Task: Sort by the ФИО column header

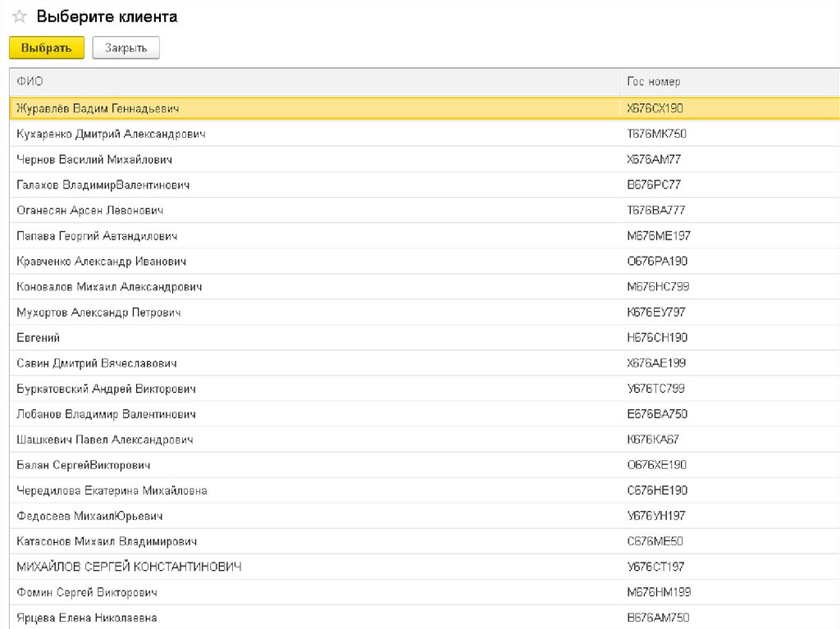Action: coord(30,82)
